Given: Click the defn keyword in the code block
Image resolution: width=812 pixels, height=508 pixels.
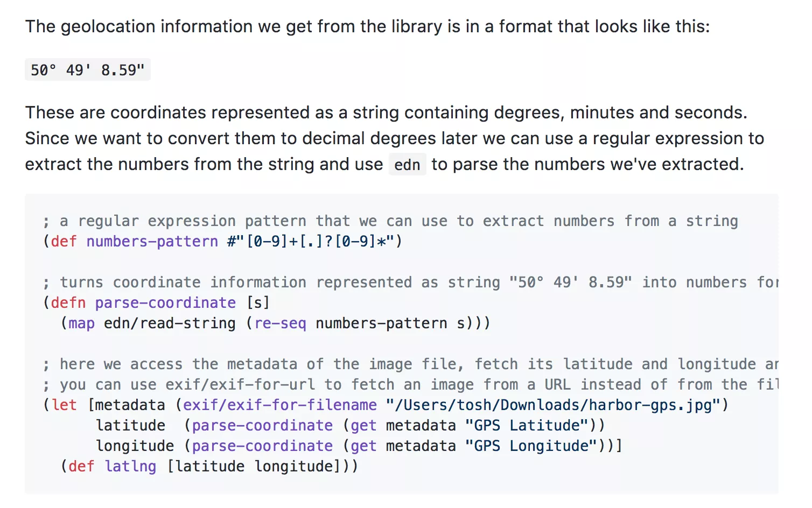Looking at the screenshot, I should 68,303.
